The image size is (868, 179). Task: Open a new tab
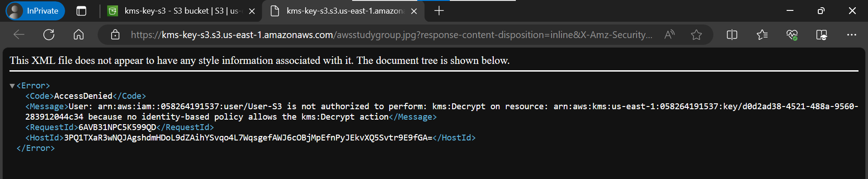coord(439,11)
